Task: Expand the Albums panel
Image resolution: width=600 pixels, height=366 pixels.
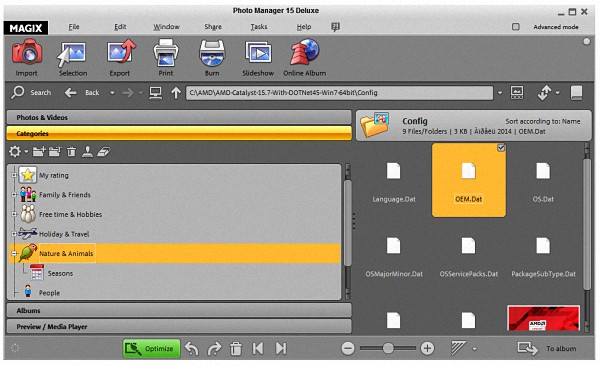Action: pos(179,310)
